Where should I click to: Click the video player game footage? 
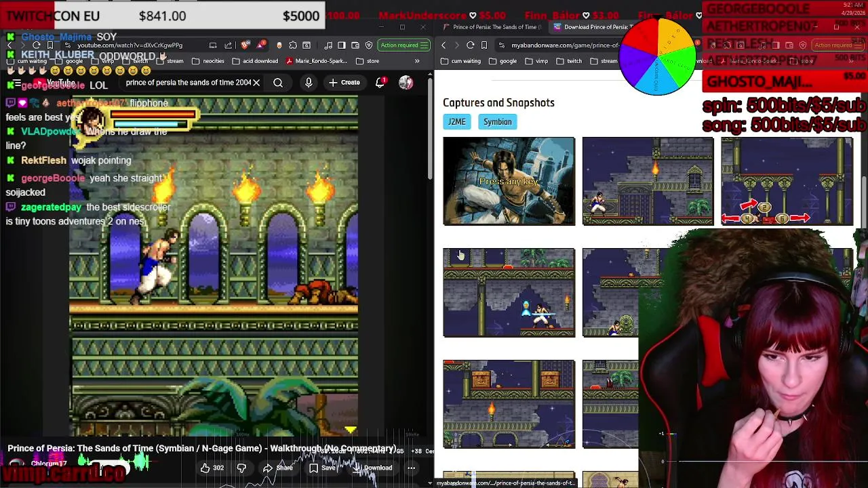(214, 266)
